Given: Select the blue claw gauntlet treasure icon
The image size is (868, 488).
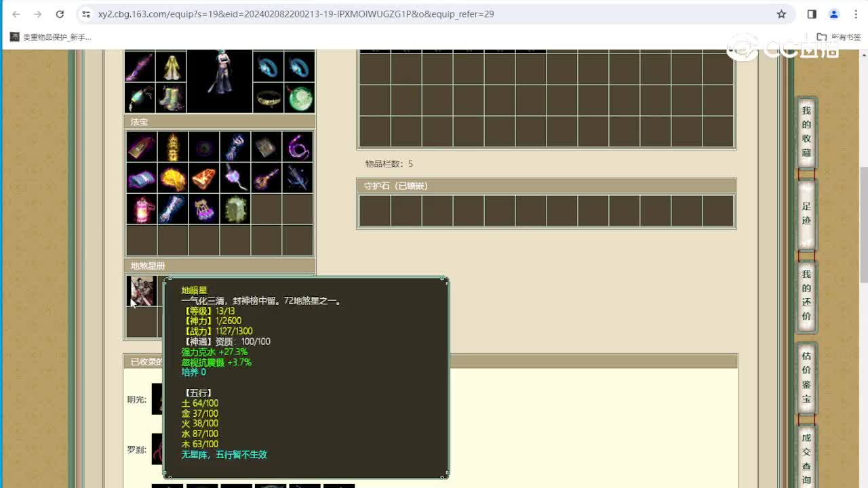Looking at the screenshot, I should pyautogui.click(x=235, y=146).
